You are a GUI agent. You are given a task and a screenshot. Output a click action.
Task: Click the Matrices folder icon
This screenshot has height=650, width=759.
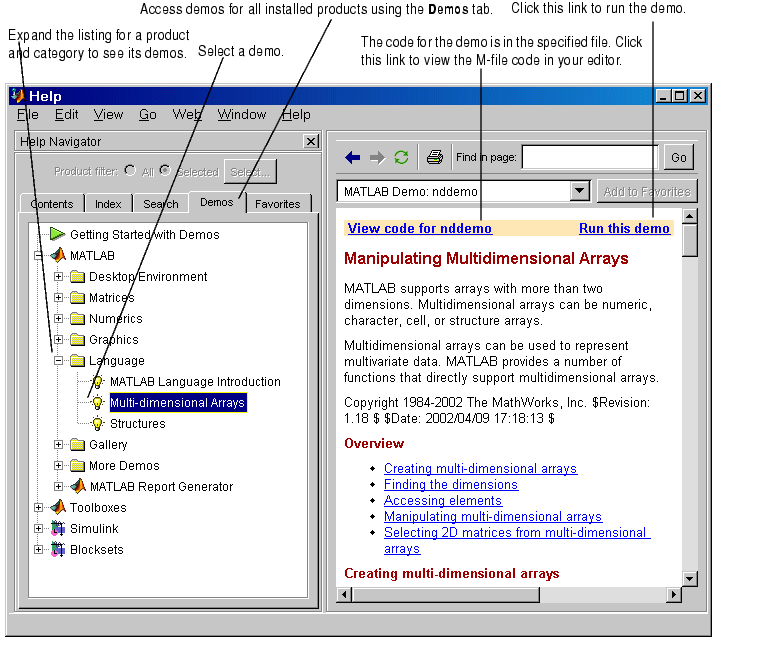77,297
